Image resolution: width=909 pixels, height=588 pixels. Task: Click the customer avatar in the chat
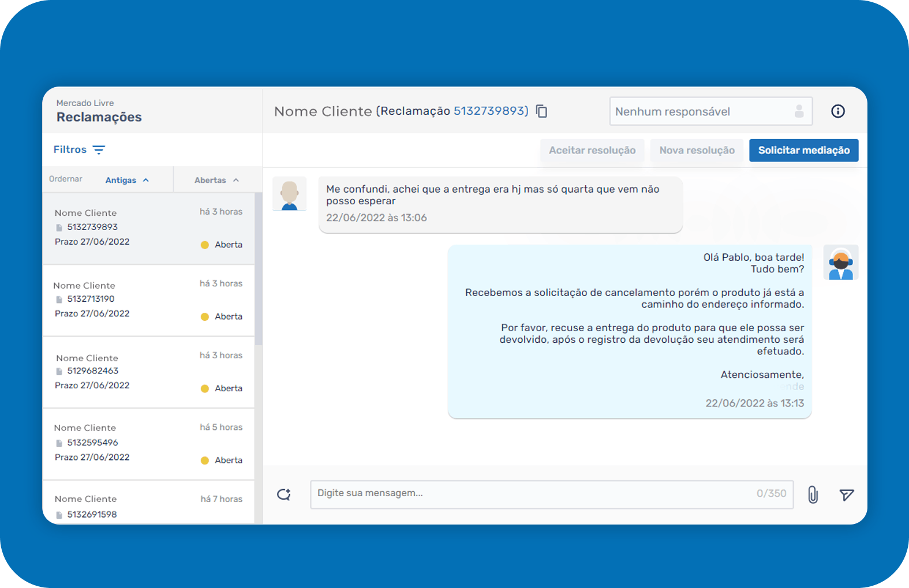[x=289, y=194]
